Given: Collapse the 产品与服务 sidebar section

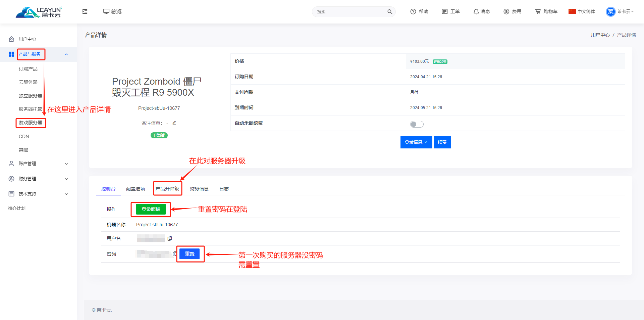Looking at the screenshot, I should point(66,54).
